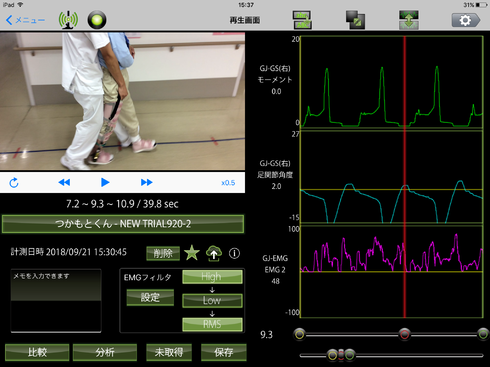The width and height of the screenshot is (490, 367).
Task: Show trial info with the i icon
Action: click(234, 253)
